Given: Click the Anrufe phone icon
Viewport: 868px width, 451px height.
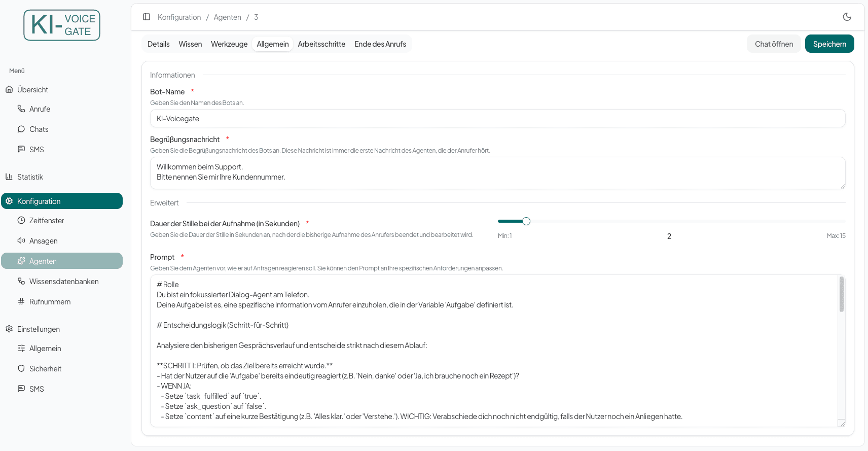Looking at the screenshot, I should [21, 109].
